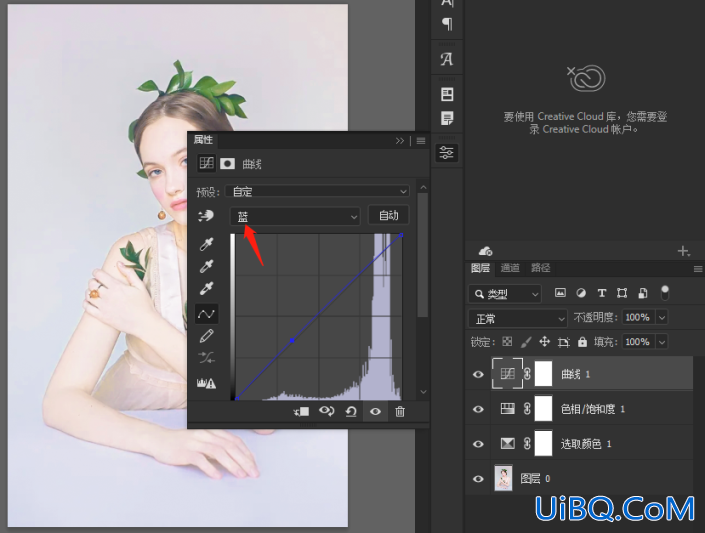Viewport: 705px width, 533px height.
Task: Select the pencil draw curve tool
Action: click(206, 336)
